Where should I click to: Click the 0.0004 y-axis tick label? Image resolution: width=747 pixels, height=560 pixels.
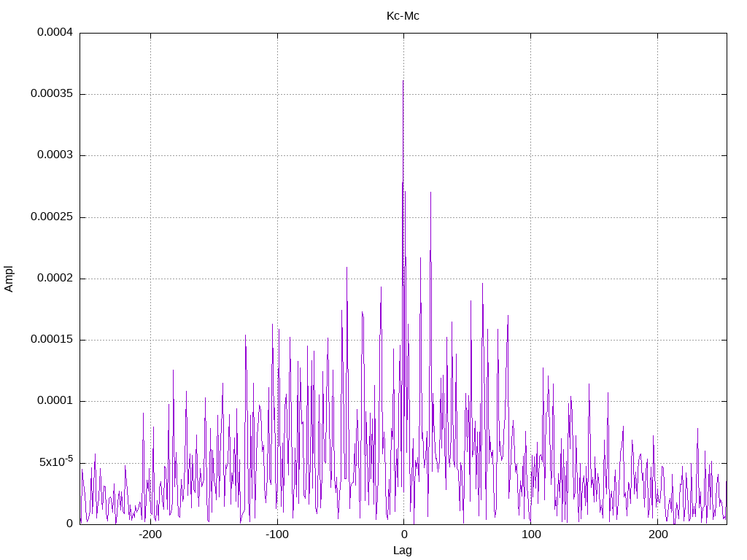coord(55,32)
